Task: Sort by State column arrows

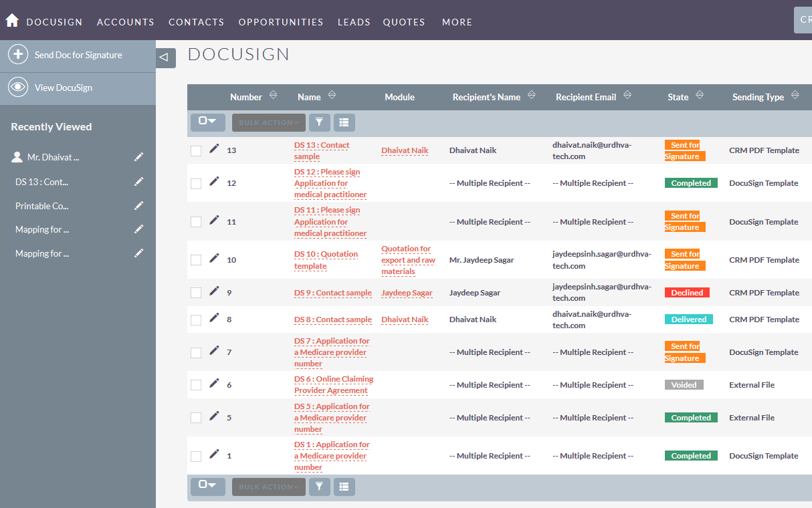Action: (699, 96)
